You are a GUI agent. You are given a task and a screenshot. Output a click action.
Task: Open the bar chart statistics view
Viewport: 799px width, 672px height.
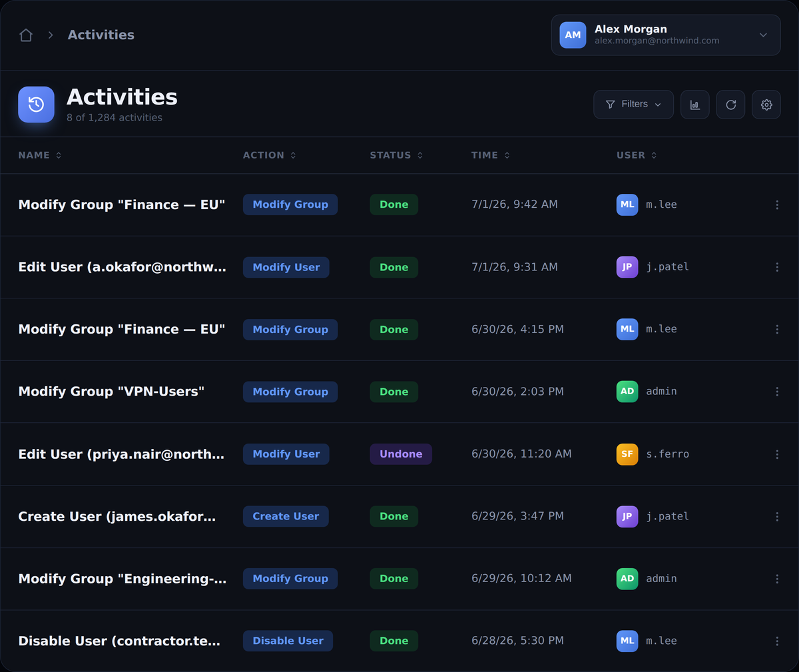[x=694, y=105]
